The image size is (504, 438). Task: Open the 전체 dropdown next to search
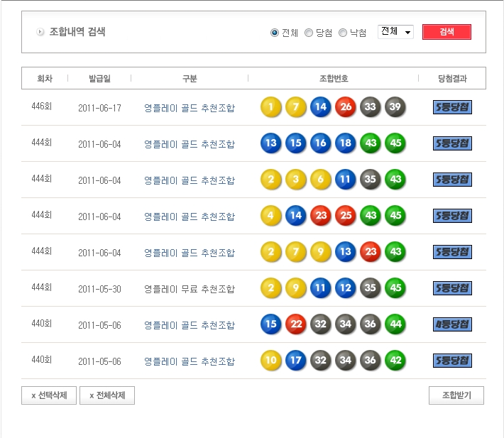(395, 32)
